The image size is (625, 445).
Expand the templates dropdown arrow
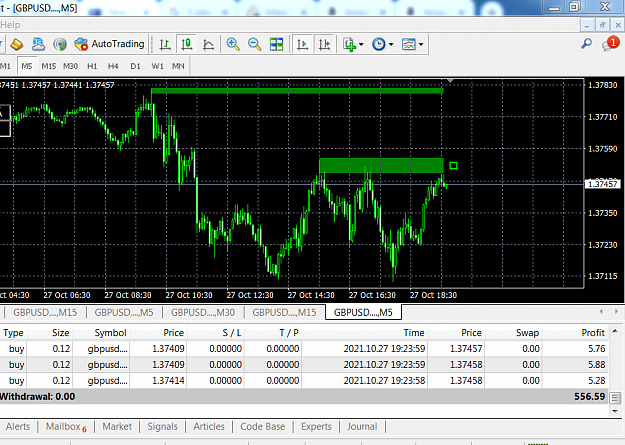pyautogui.click(x=421, y=44)
